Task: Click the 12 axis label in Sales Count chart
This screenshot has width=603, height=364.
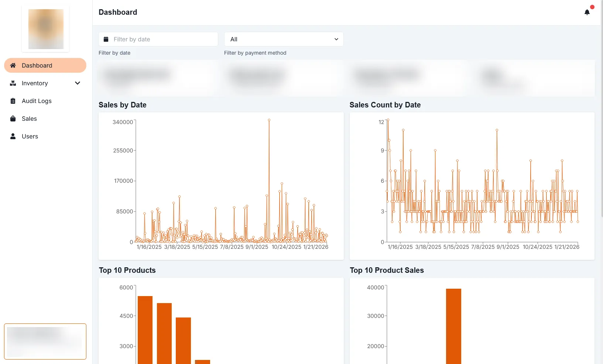Action: tap(381, 122)
